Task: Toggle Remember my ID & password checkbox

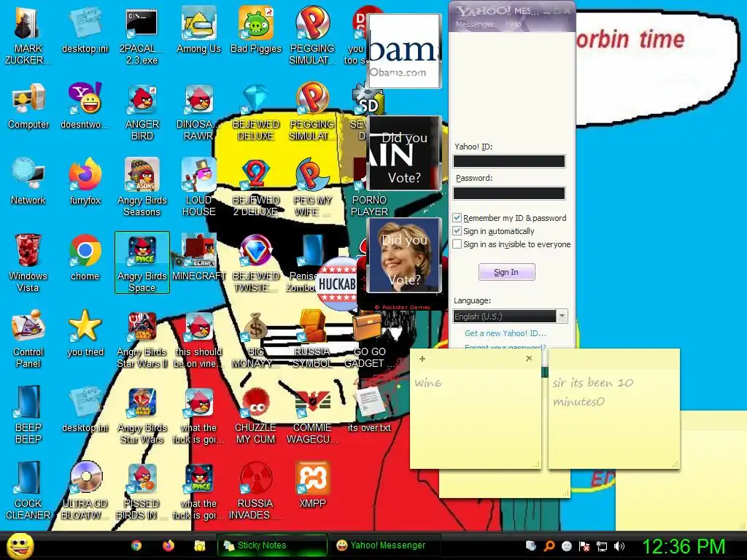Action: (x=457, y=217)
